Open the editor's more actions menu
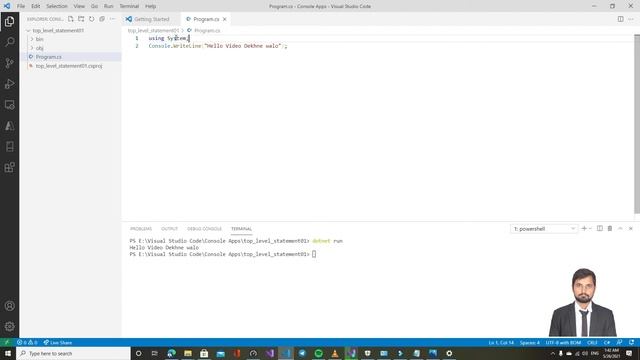This screenshot has height=360, width=640. pyautogui.click(x=631, y=19)
